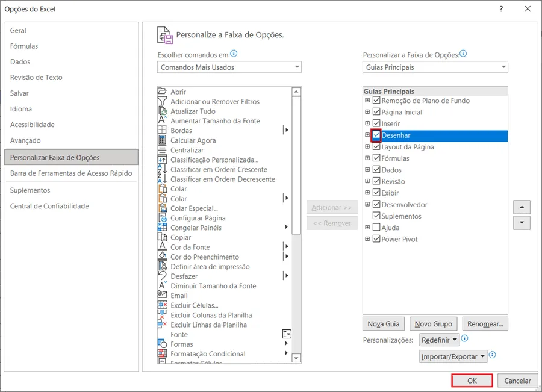Viewport: 542px width, 392px height.
Task: Uncheck the Desenhar tab checkbox
Action: 376,135
